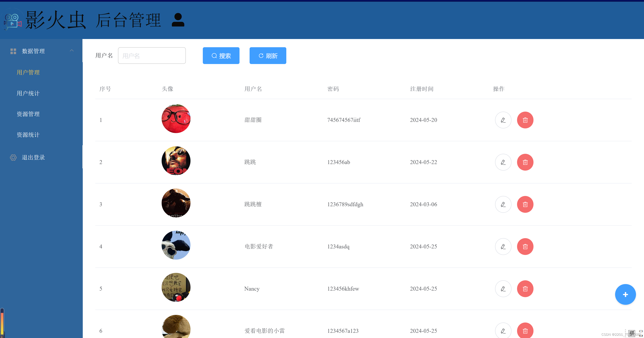This screenshot has height=338, width=644.
Task: Select date cell 2024-03-06
Action: point(423,204)
